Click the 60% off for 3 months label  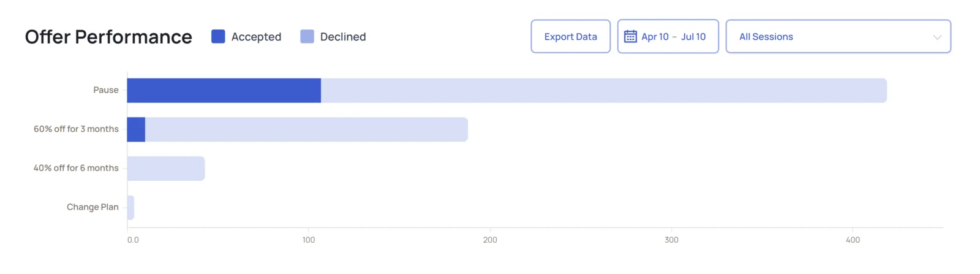[x=76, y=129]
